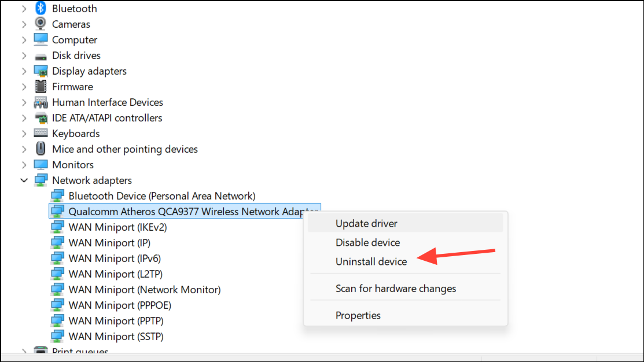The image size is (644, 362).
Task: Open Properties from the context menu
Action: tap(358, 315)
